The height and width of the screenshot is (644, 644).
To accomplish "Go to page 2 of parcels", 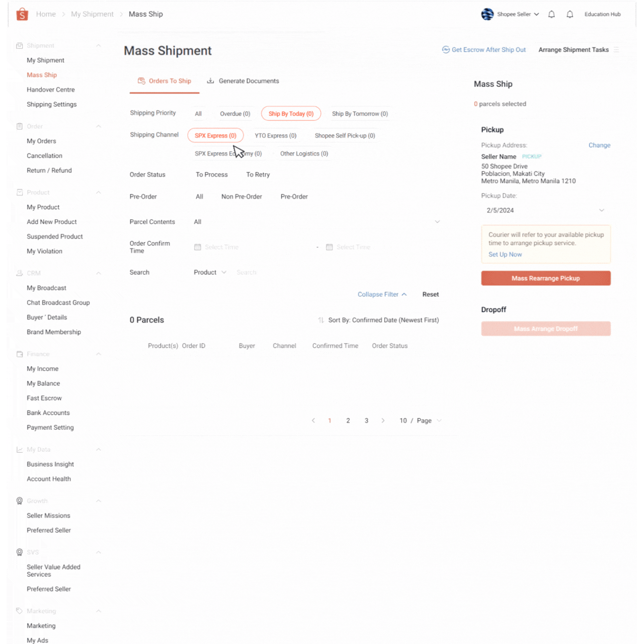I will coord(348,420).
